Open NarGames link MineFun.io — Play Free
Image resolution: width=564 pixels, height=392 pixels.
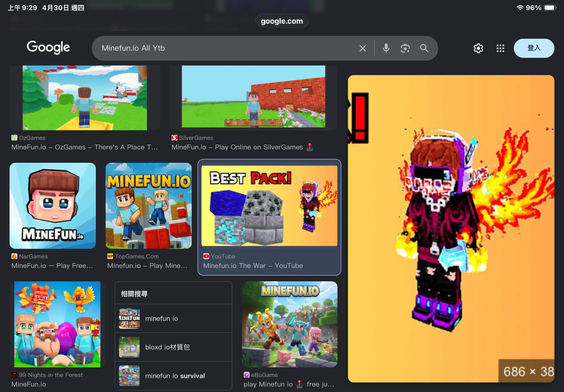coord(52,266)
